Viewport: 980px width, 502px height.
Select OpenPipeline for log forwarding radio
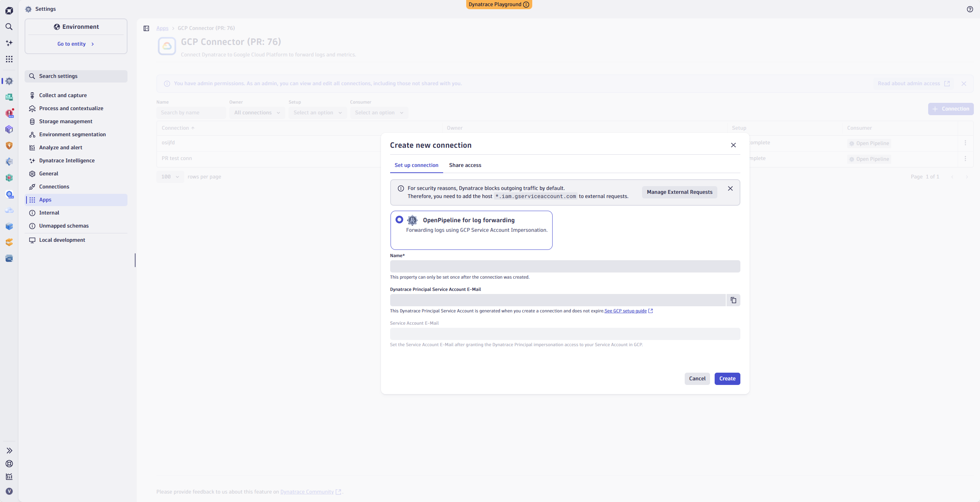click(x=399, y=220)
